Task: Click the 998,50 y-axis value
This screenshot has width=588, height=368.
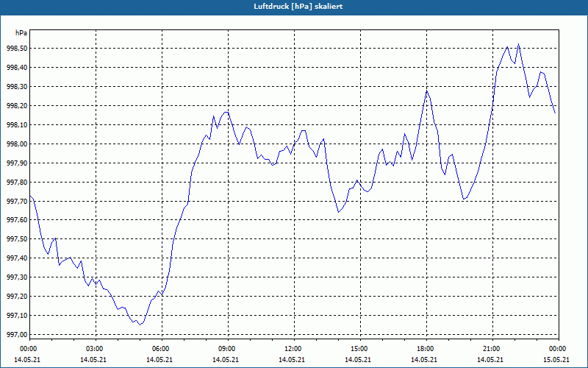Action: [18, 49]
